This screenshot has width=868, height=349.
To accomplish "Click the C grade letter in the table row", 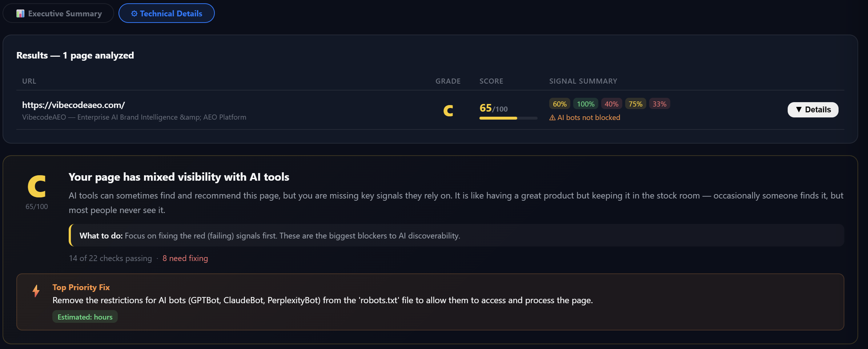I will 448,111.
